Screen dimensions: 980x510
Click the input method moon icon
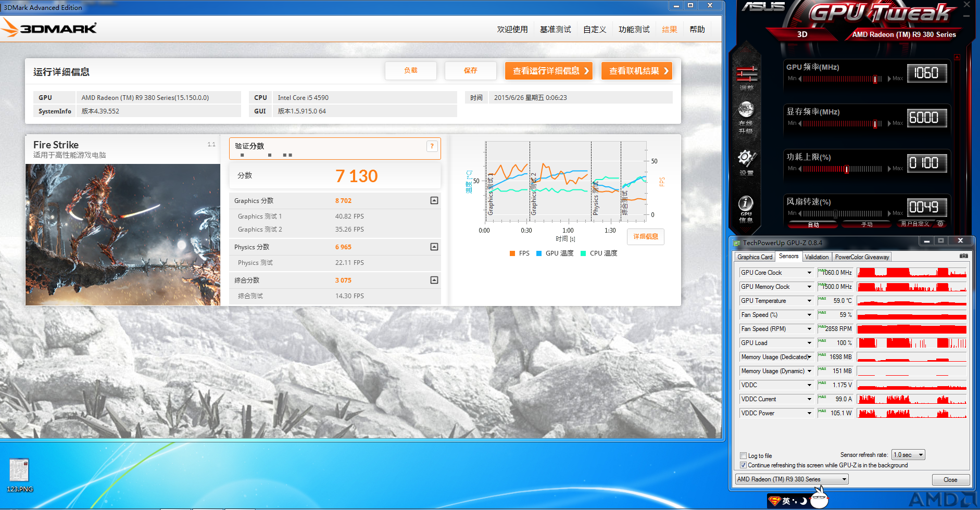803,501
